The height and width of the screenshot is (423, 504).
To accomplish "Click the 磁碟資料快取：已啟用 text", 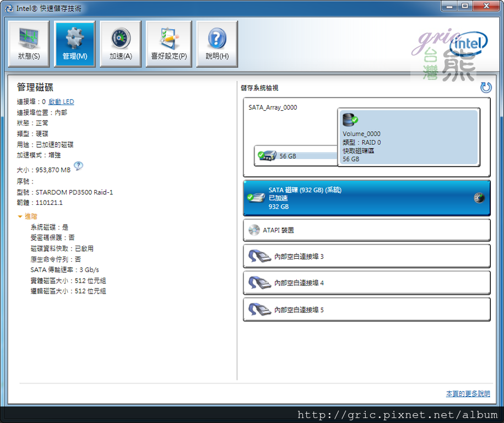I will pos(62,249).
